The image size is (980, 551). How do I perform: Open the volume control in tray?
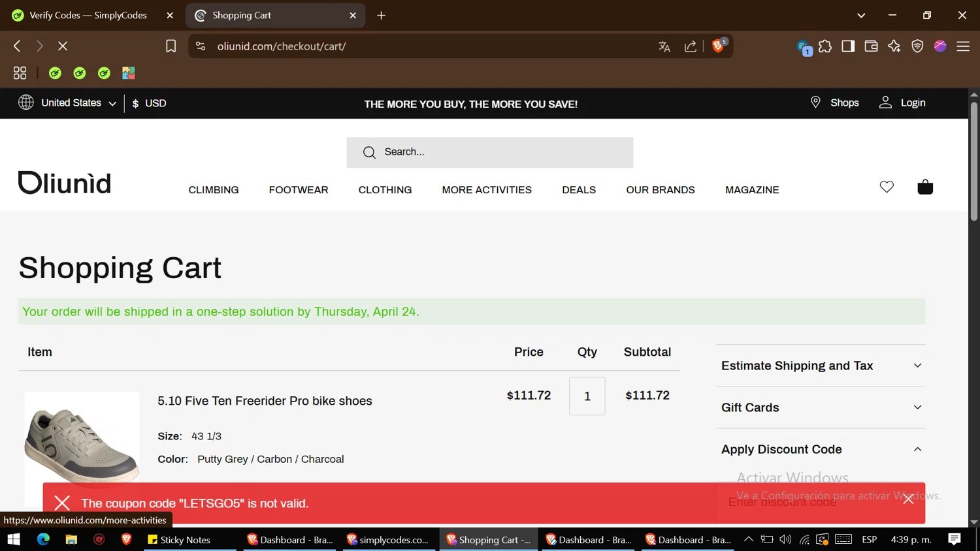pos(785,539)
